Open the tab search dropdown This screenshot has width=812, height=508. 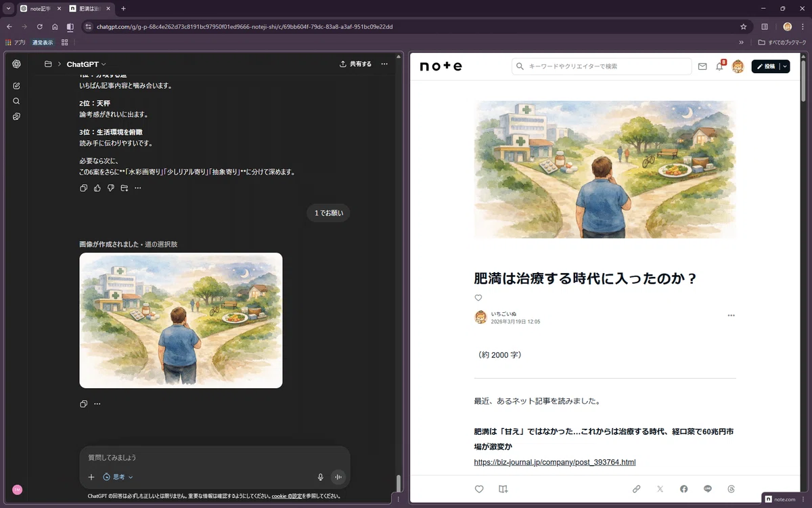click(7, 9)
